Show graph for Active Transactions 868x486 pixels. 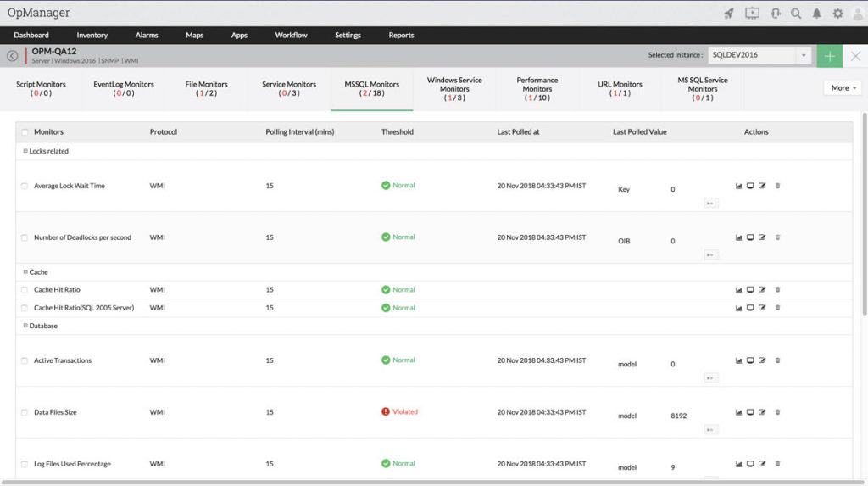tap(738, 360)
